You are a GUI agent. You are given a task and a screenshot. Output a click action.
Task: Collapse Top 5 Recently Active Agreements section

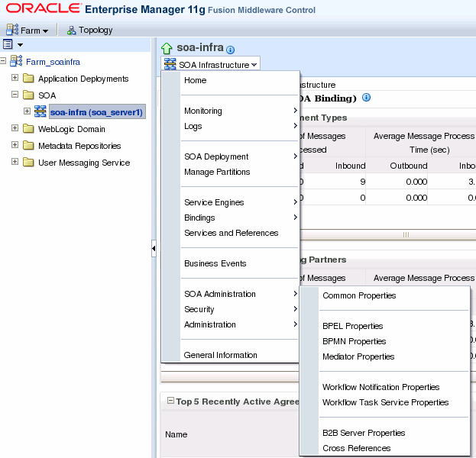(170, 401)
